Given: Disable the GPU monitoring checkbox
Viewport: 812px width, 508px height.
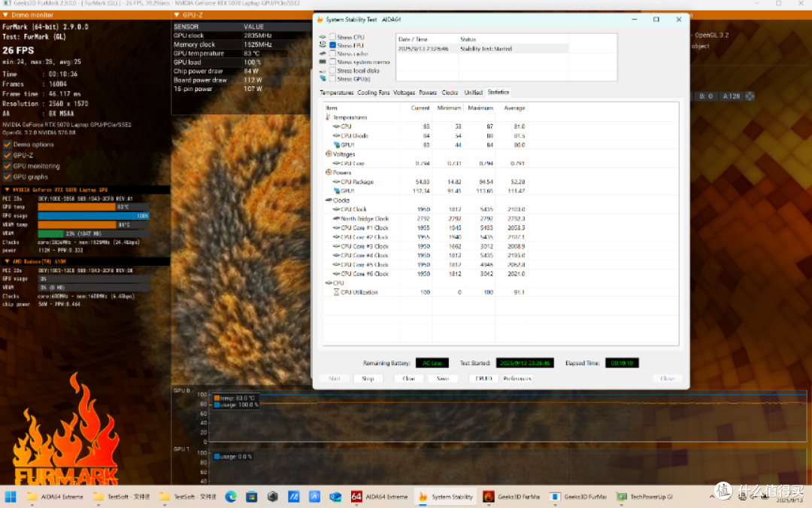Looking at the screenshot, I should pyautogui.click(x=8, y=166).
